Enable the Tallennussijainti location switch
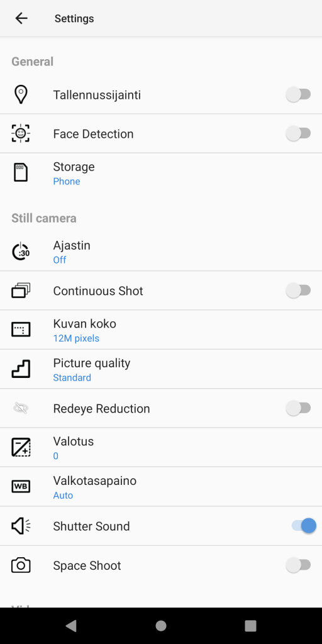 coord(299,95)
